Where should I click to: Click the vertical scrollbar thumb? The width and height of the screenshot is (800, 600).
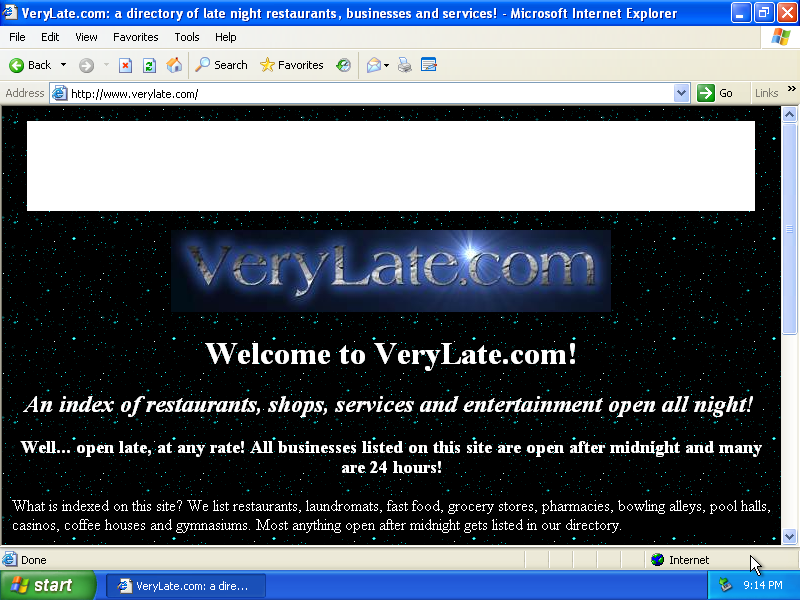pos(789,228)
